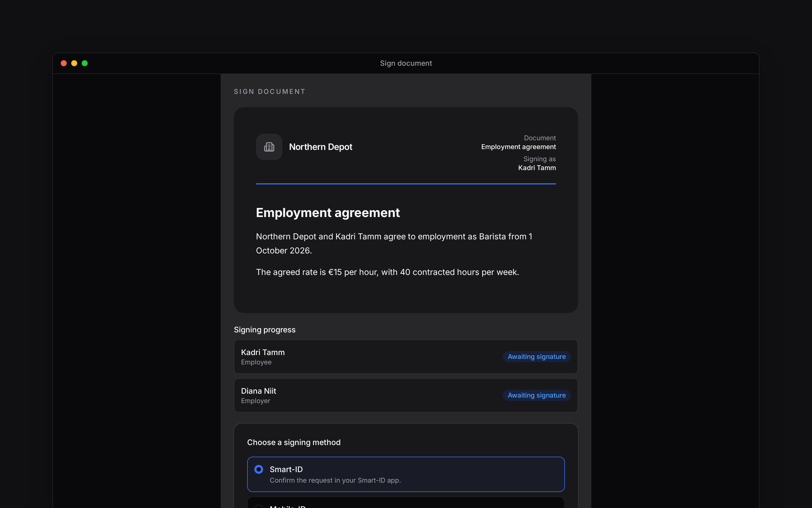Viewport: 812px width, 508px height.
Task: Click the small "Document" label in the header
Action: 540,138
